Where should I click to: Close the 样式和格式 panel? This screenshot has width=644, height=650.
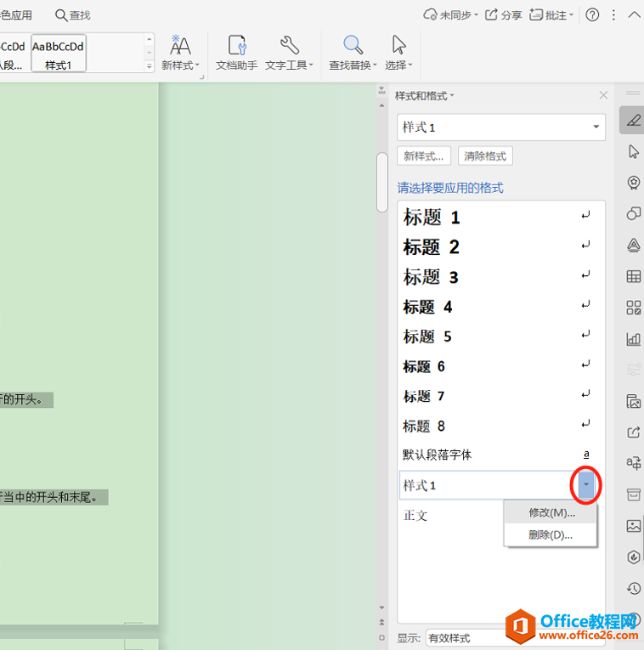click(603, 96)
